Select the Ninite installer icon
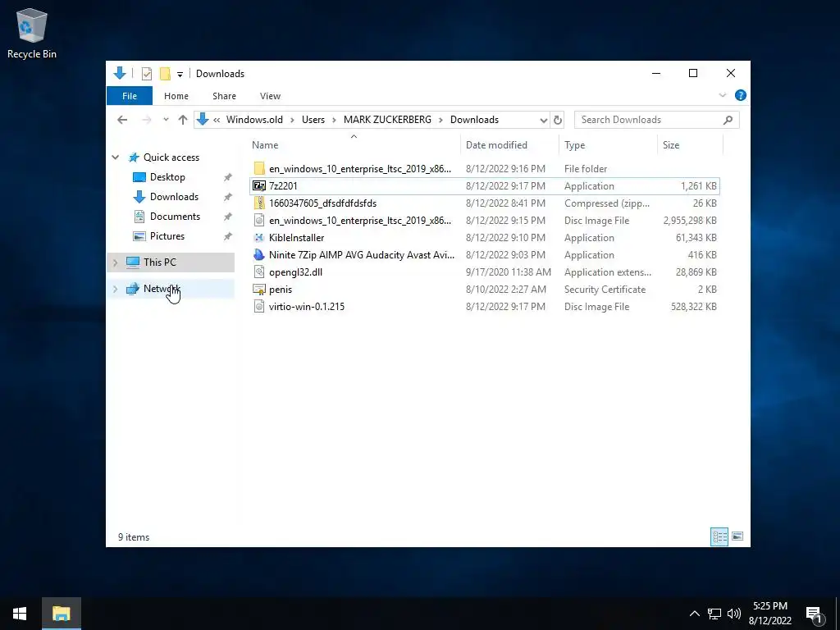This screenshot has height=630, width=840. point(259,254)
